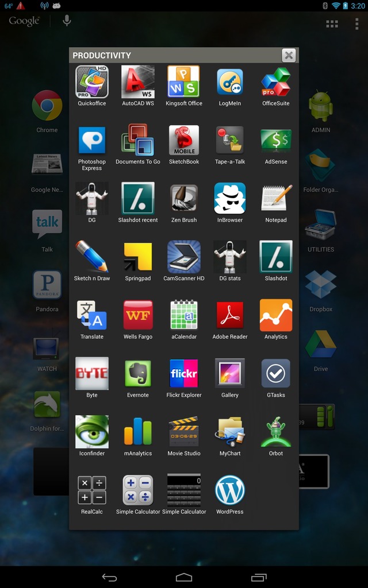Open Orbot app
The height and width of the screenshot is (588, 368).
(x=276, y=432)
